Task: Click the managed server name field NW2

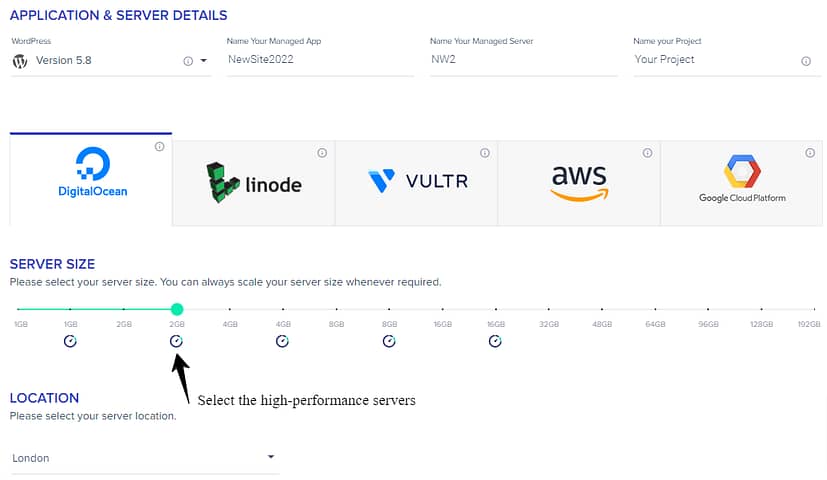Action: coord(522,60)
